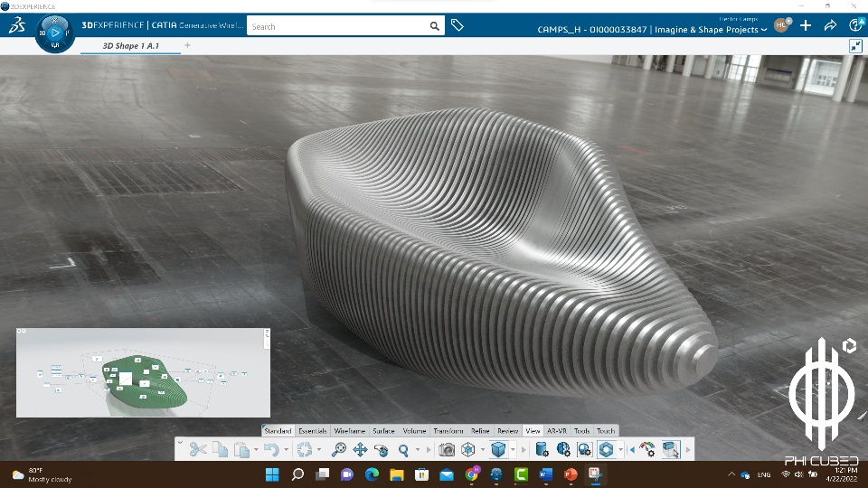
Task: Open the 3DEXPERIENCE compass play button
Action: [x=55, y=33]
